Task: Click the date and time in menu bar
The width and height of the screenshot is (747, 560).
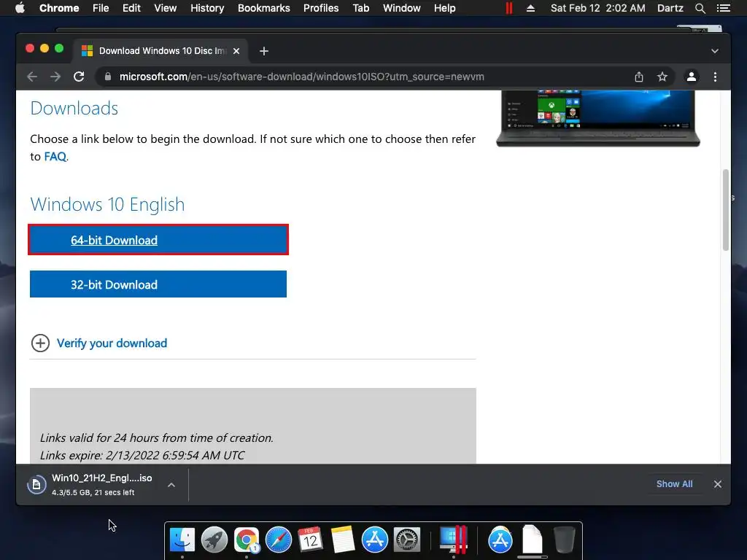Action: pyautogui.click(x=598, y=8)
